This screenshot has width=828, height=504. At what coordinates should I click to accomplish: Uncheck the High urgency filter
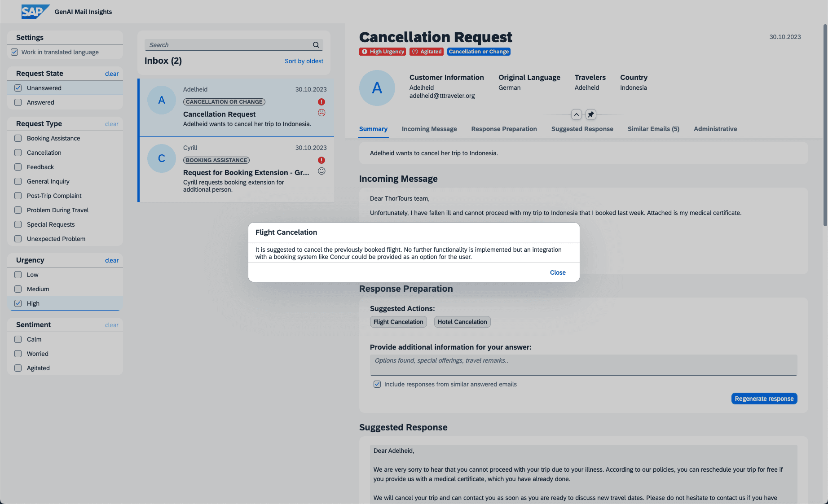[x=18, y=303]
